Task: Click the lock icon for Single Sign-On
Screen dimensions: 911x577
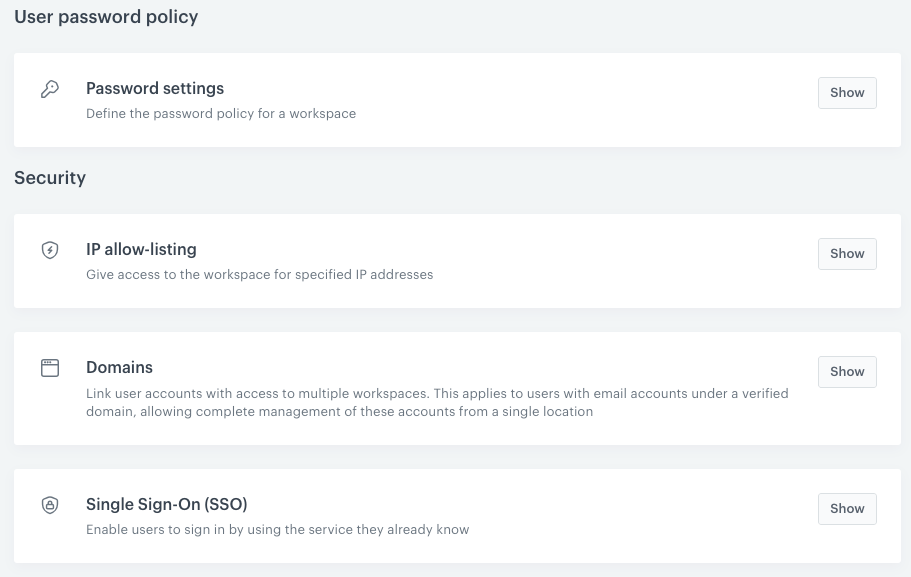Action: pyautogui.click(x=50, y=505)
